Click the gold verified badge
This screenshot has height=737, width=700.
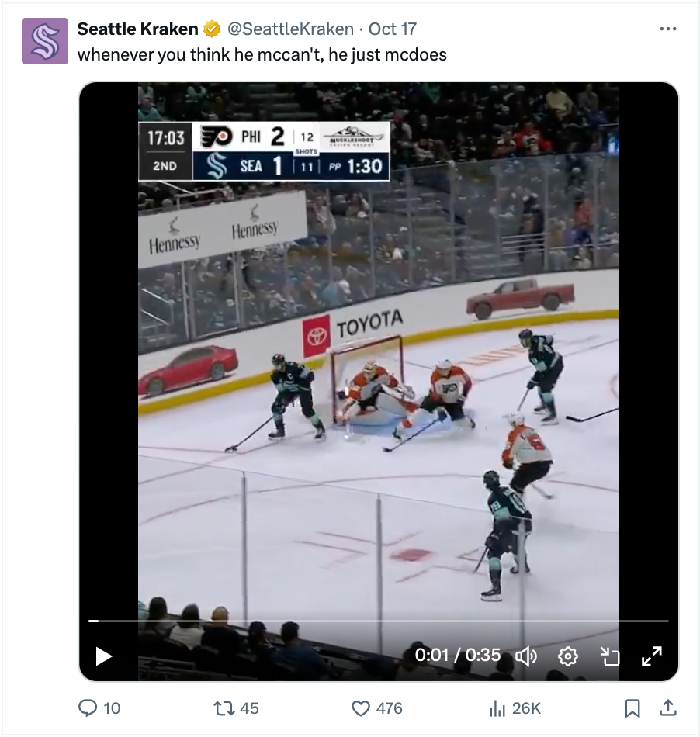211,29
